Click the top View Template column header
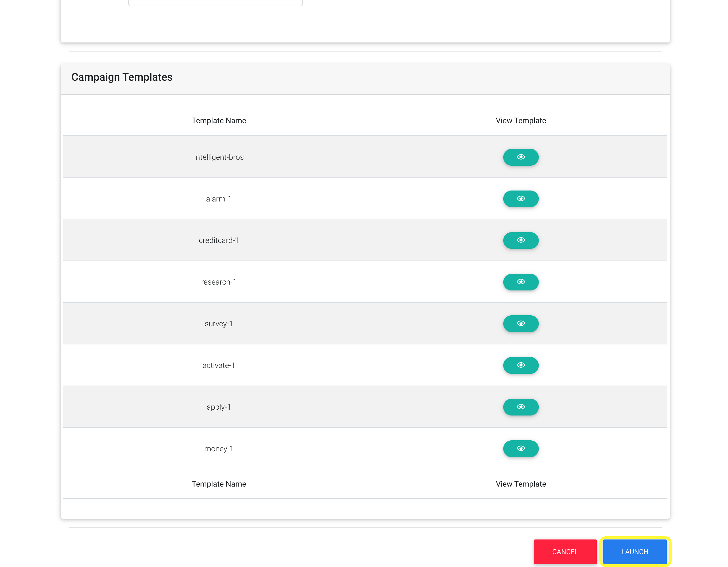 click(521, 121)
